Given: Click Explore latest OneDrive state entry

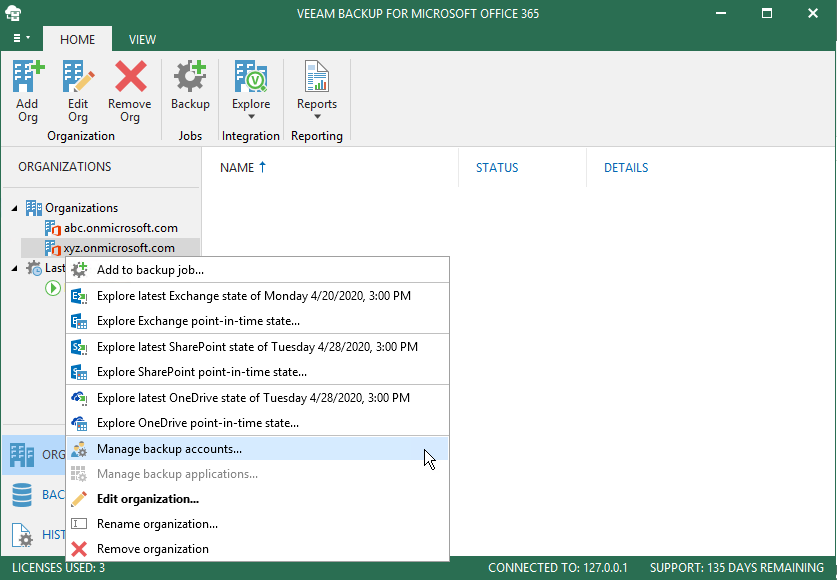Looking at the screenshot, I should click(253, 398).
